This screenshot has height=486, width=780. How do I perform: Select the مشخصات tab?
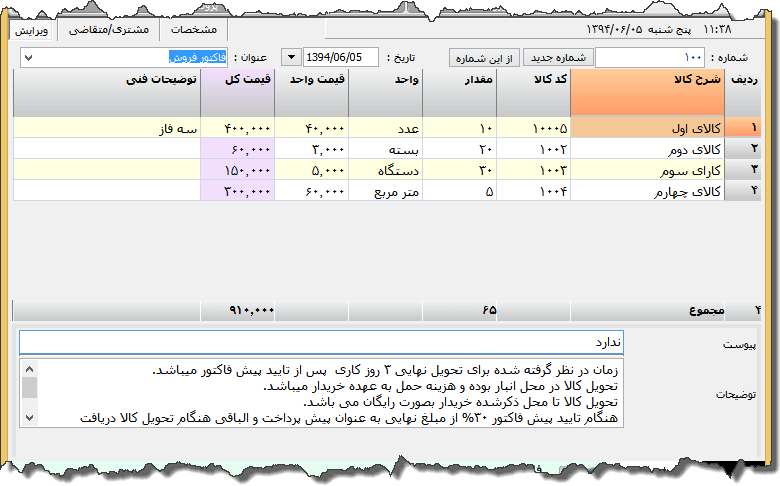194,30
